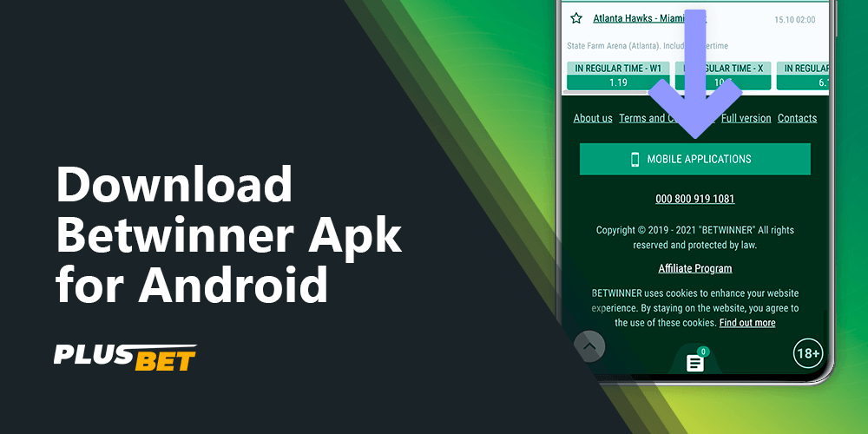868x434 pixels.
Task: Favorite the Atlanta Hawks match with star
Action: (x=576, y=18)
